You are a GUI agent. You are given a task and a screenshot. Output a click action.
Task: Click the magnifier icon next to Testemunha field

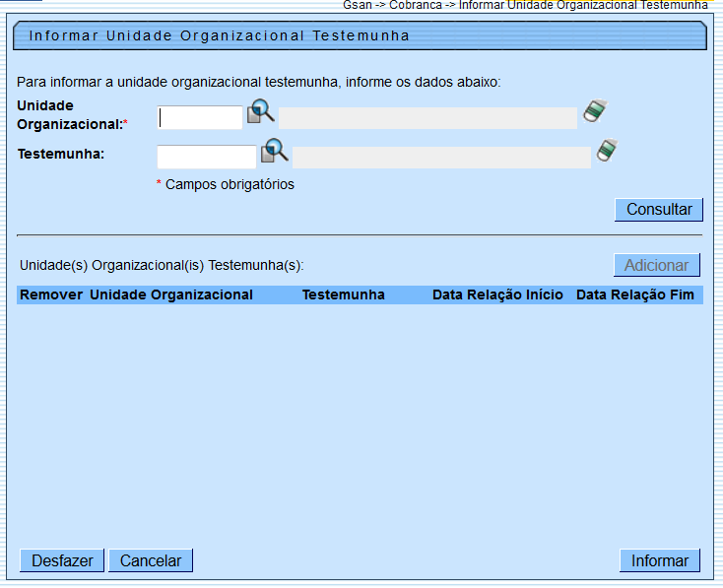point(274,151)
